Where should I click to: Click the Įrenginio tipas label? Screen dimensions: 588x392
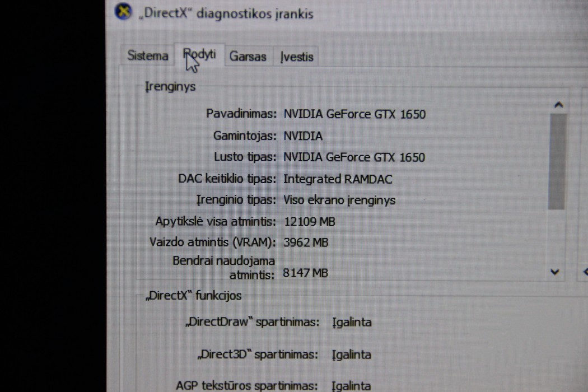click(x=236, y=200)
